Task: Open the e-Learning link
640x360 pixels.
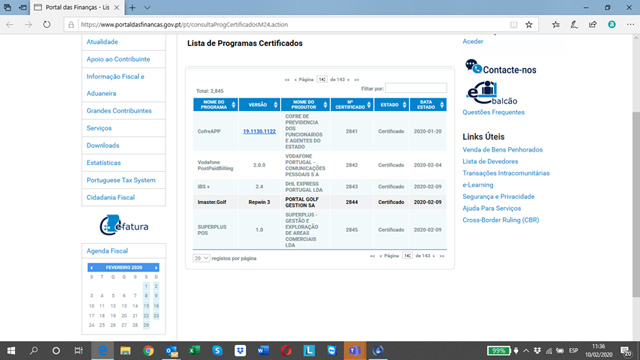Action: click(x=478, y=185)
